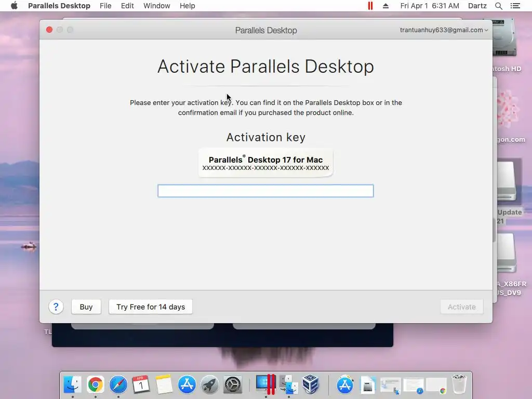Click Parallels status icon in menu bar
Image resolution: width=532 pixels, height=399 pixels.
click(x=370, y=6)
